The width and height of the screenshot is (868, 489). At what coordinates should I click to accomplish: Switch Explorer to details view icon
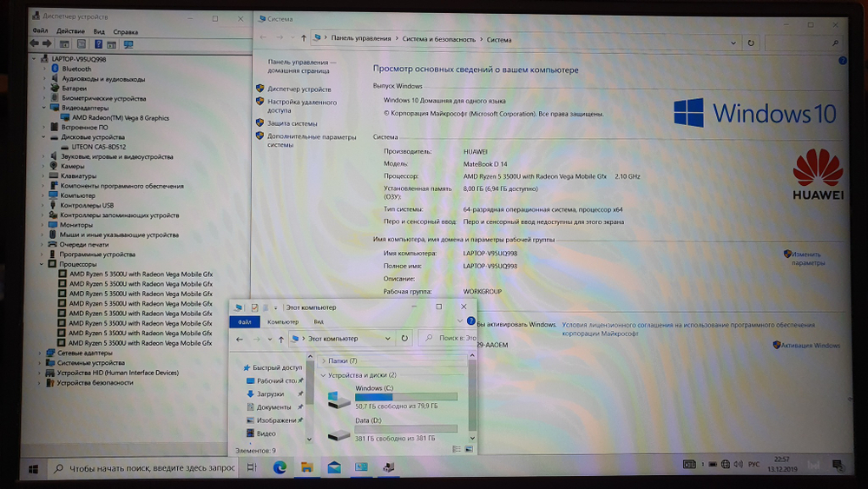(457, 449)
